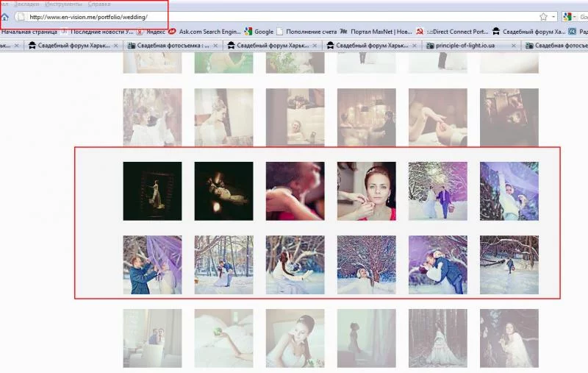This screenshot has height=373, width=588.
Task: Open thumbnail of bride in dark doorway
Action: (152, 191)
